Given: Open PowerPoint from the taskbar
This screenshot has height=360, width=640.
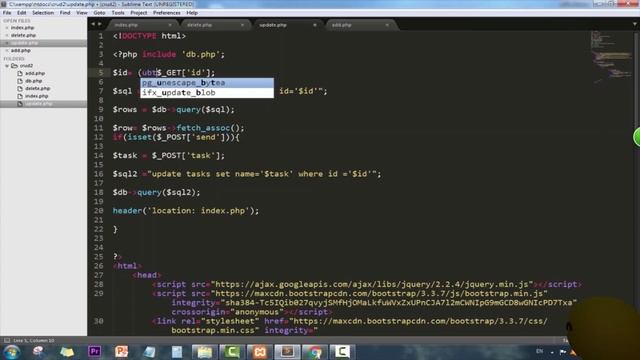Looking at the screenshot, I should [121, 351].
